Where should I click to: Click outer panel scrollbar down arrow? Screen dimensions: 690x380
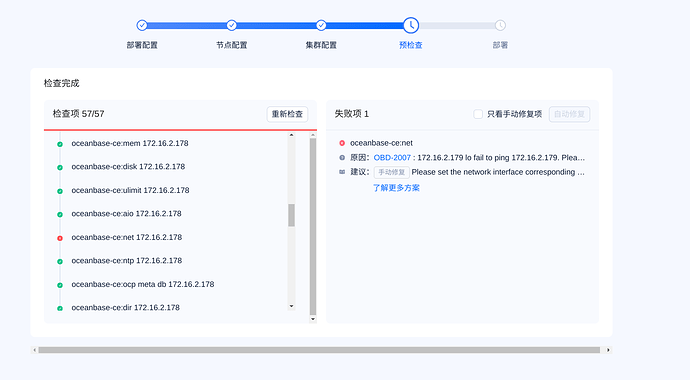(x=313, y=319)
